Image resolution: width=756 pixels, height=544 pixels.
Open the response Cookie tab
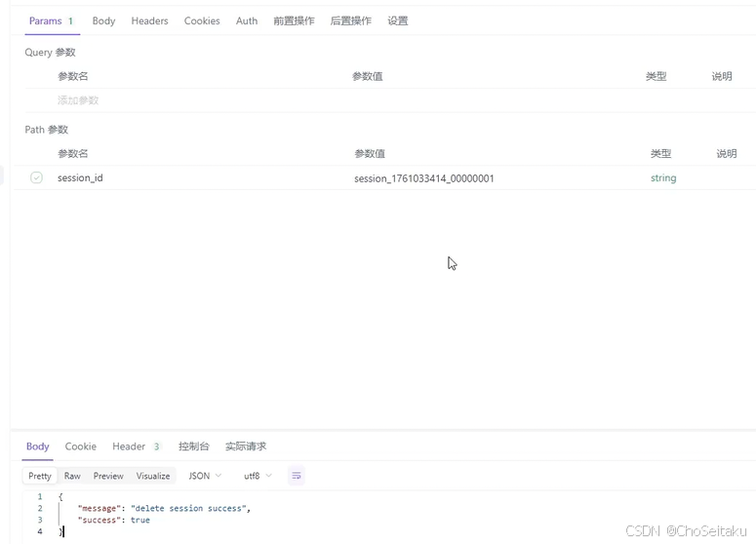[x=81, y=447]
